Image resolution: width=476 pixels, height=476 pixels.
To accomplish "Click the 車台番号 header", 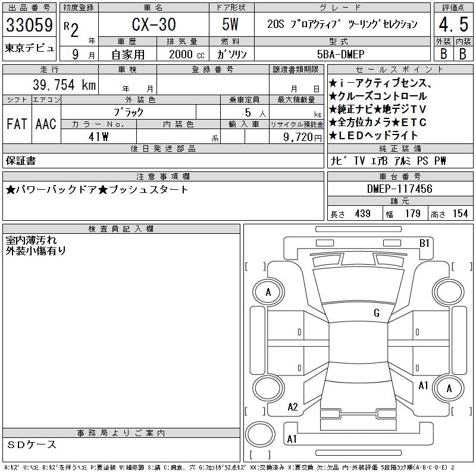I will click(400, 177).
